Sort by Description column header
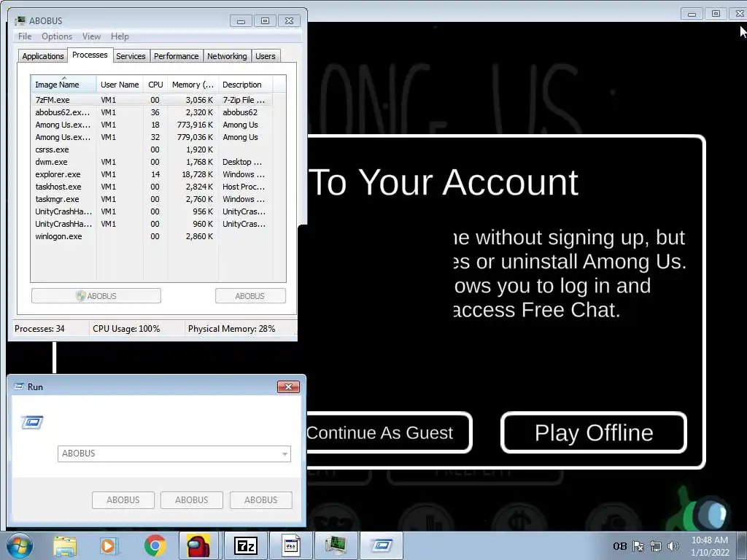The width and height of the screenshot is (747, 560). (x=245, y=85)
